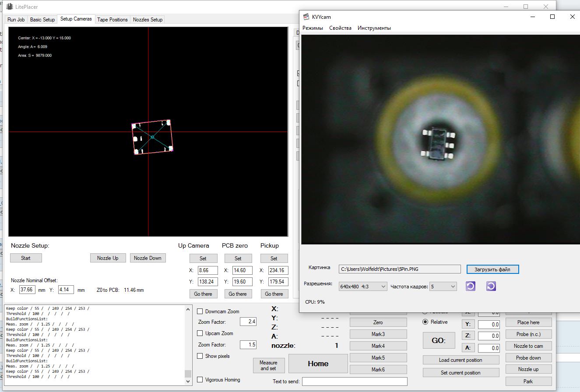Image resolution: width=580 pixels, height=392 pixels.
Task: Click the Nozzle up button in the right column
Action: coord(528,369)
